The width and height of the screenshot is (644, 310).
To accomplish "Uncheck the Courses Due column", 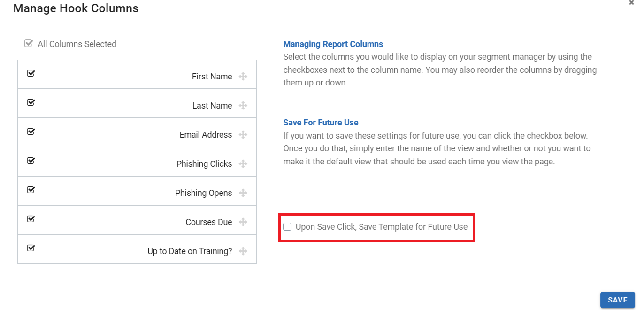I will click(x=31, y=219).
